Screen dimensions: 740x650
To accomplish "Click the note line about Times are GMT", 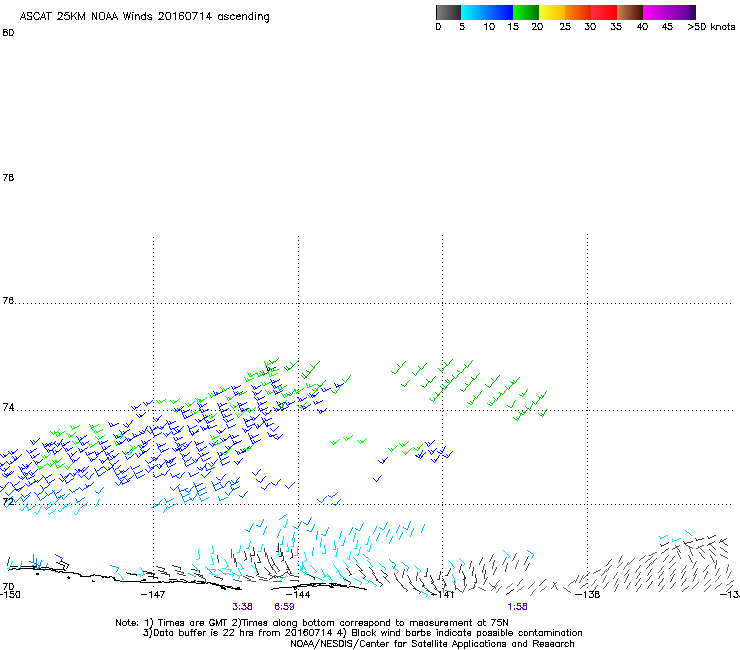I will pyautogui.click(x=312, y=623).
